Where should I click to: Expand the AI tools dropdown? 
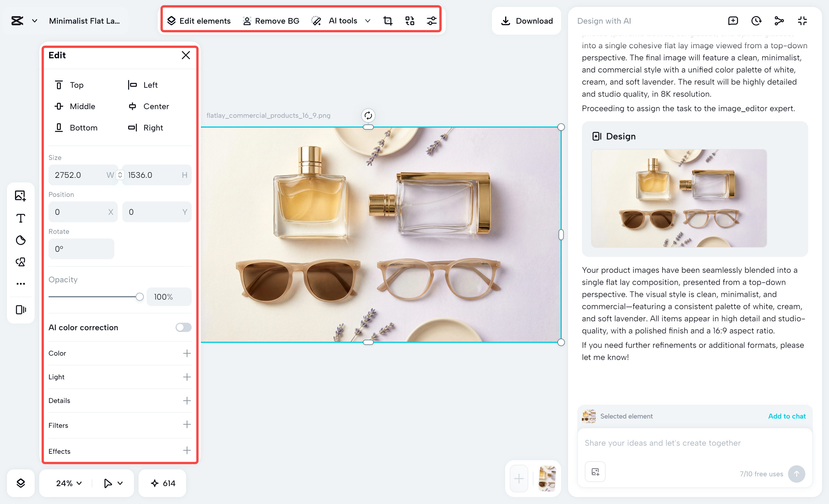[368, 21]
